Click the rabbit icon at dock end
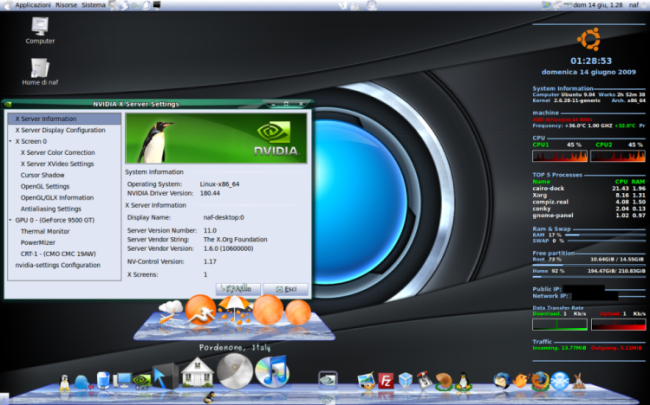The height and width of the screenshot is (405, 650). click(x=579, y=381)
